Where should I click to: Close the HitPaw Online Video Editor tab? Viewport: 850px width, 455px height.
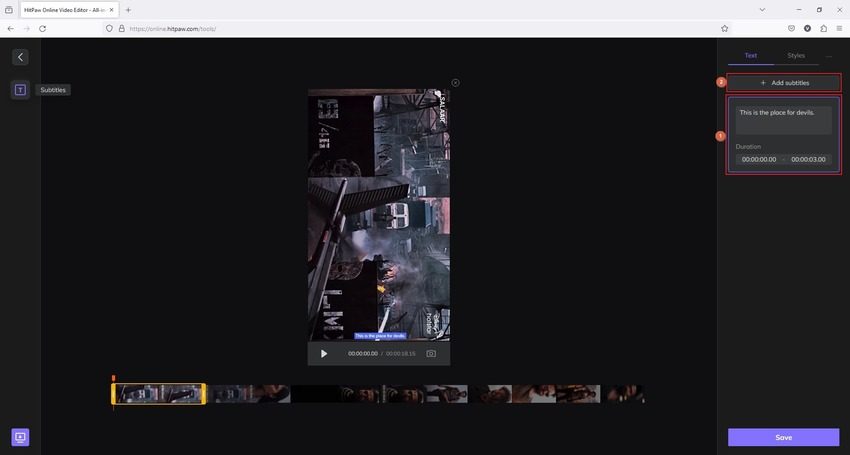(x=112, y=10)
